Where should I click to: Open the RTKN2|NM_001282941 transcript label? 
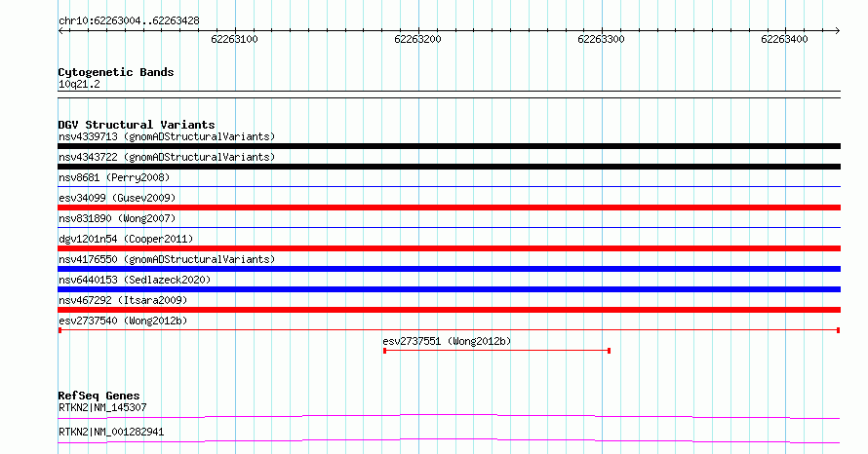(111, 432)
